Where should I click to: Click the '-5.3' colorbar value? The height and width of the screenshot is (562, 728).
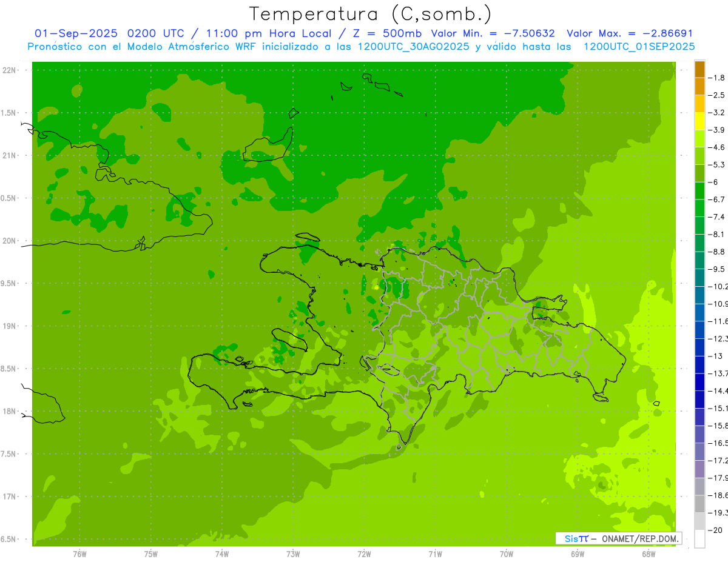[x=717, y=165]
